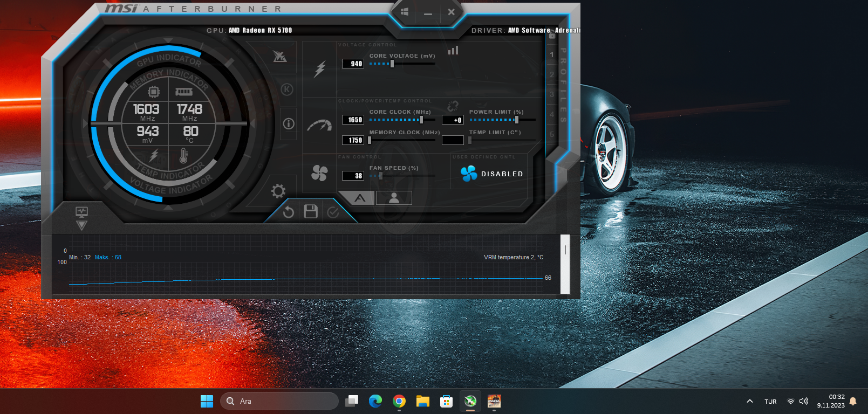Click the Windows startup icon in Afterburner's title

coord(405,12)
